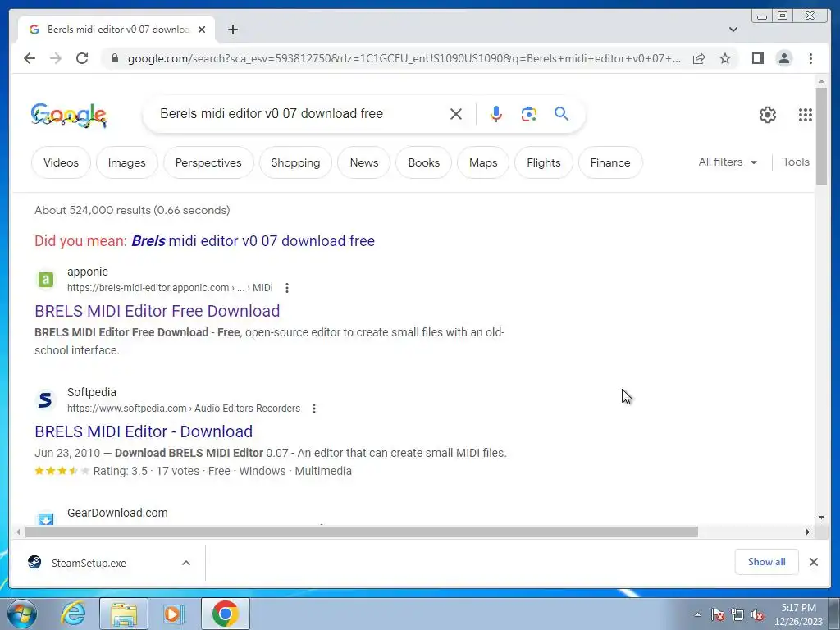
Task: Select the results count text
Action: (x=132, y=210)
